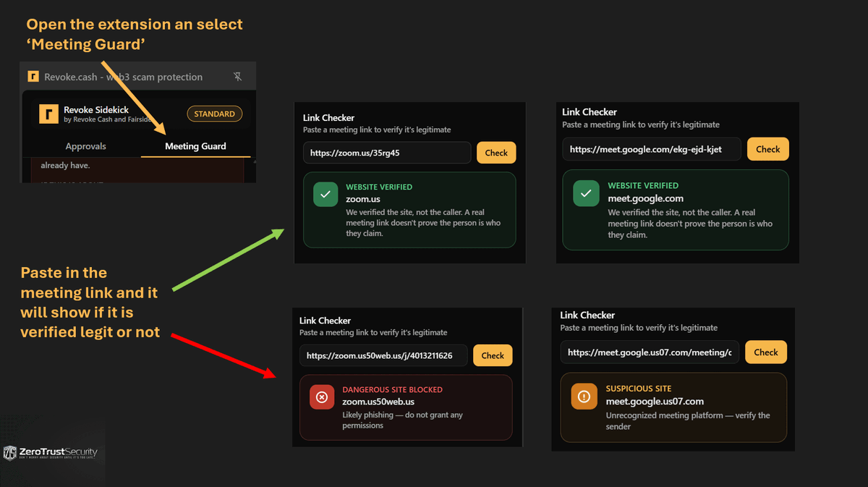
Task: Click the Revoke.cash extension favicon
Action: [33, 77]
